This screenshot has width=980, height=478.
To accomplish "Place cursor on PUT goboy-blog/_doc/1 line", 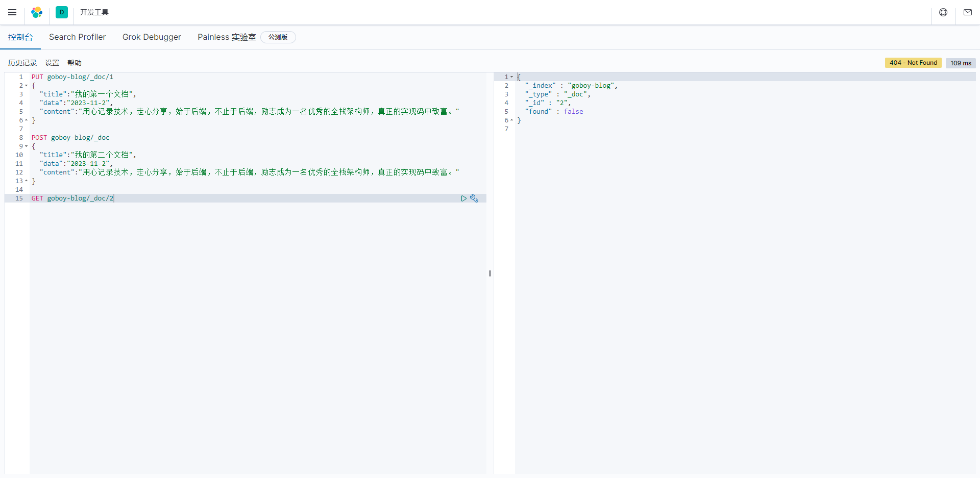I will tap(72, 77).
